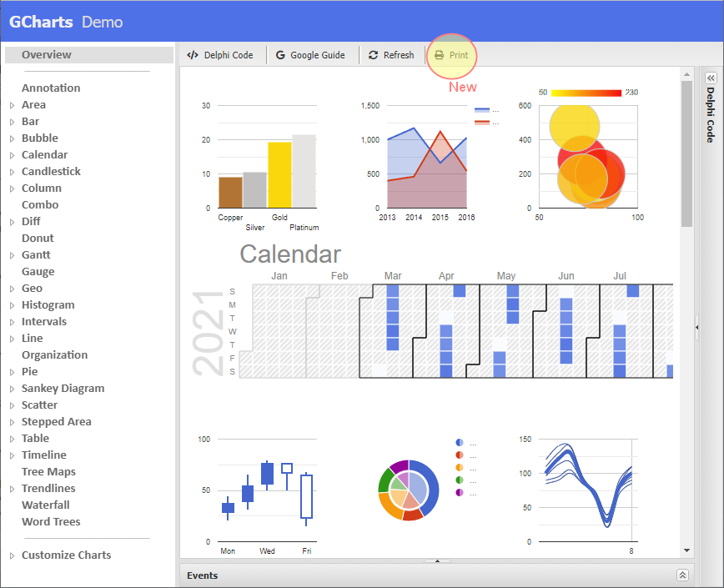724x588 pixels.
Task: Click the vertical scrollbar thumb
Action: pos(686,153)
